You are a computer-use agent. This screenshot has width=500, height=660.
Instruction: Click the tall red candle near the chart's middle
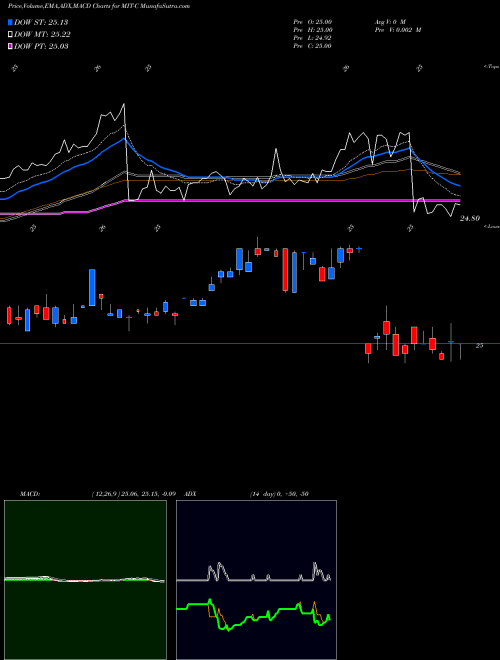285,270
